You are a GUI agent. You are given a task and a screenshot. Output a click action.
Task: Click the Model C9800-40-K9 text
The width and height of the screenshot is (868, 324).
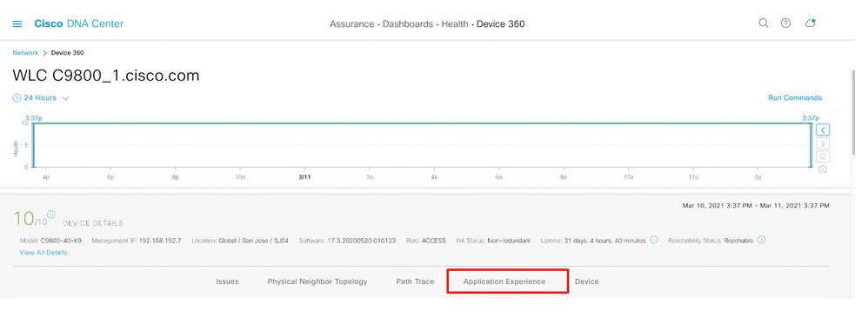[x=50, y=241]
